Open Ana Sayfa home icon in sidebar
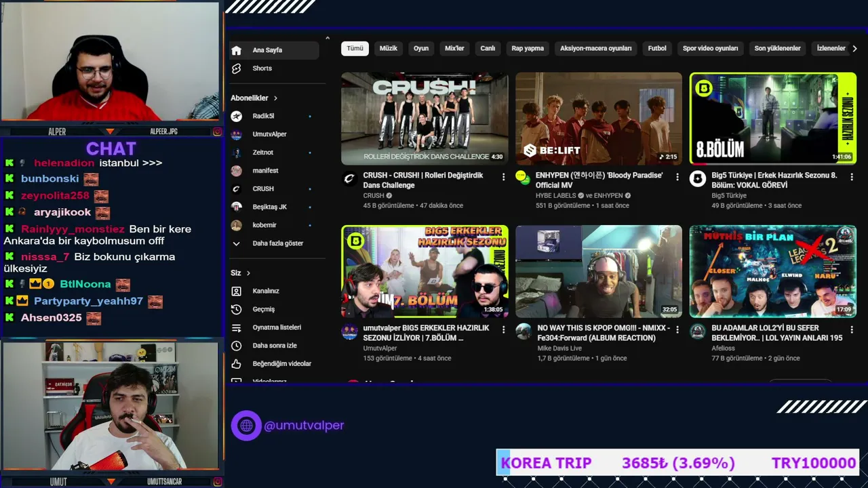Viewport: 868px width, 488px height. point(236,50)
